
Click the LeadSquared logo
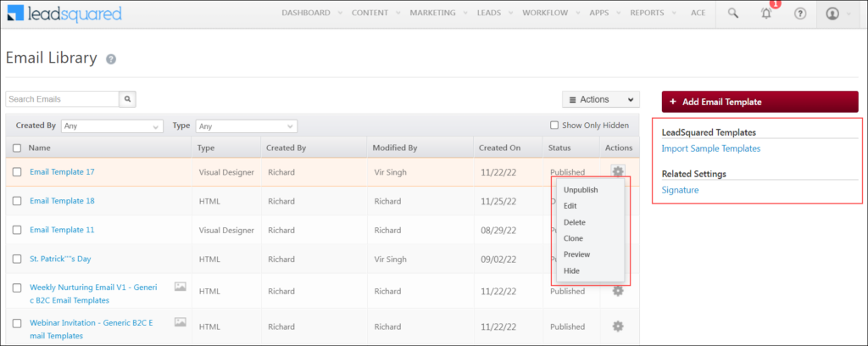(64, 14)
